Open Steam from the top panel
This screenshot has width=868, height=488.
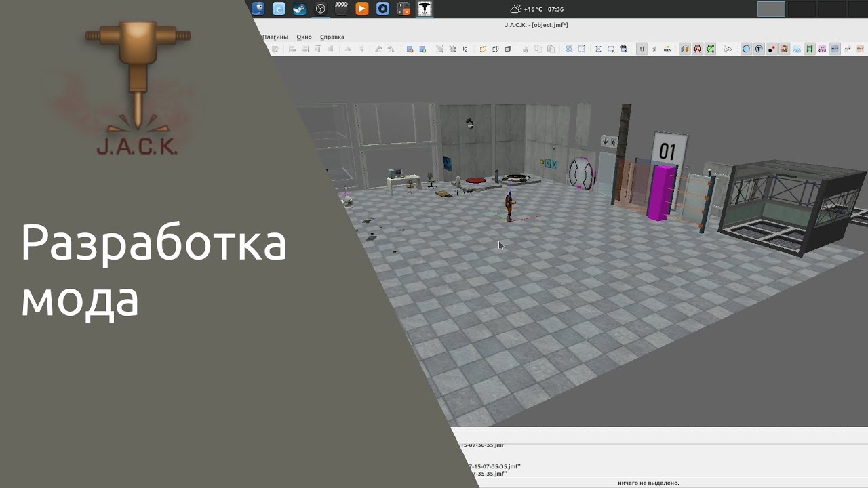(299, 9)
